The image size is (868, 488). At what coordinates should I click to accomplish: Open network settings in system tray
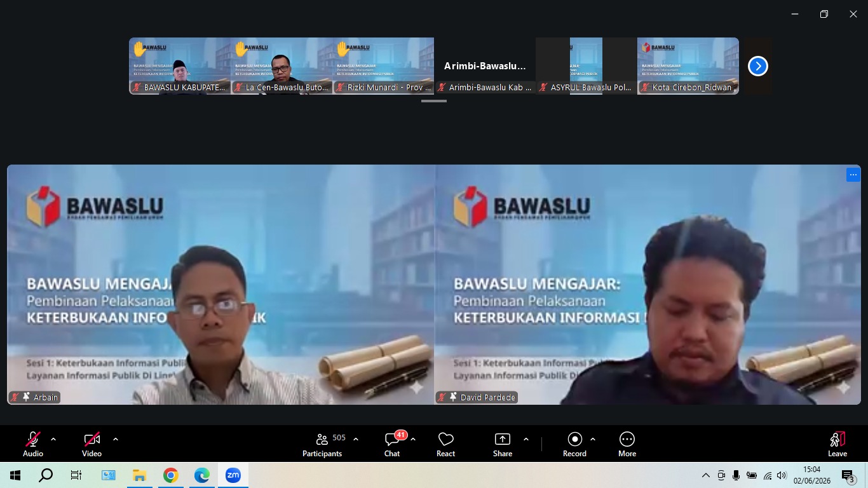[x=767, y=475]
